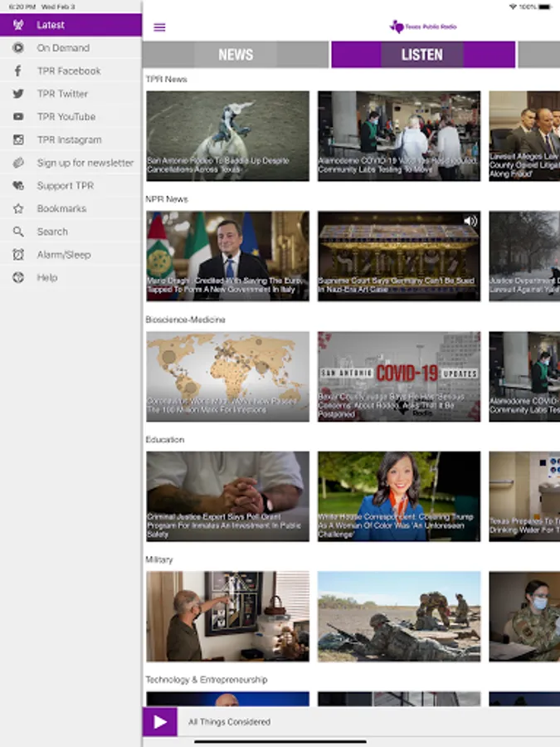Open TPR Instagram menu entry

pos(71,139)
